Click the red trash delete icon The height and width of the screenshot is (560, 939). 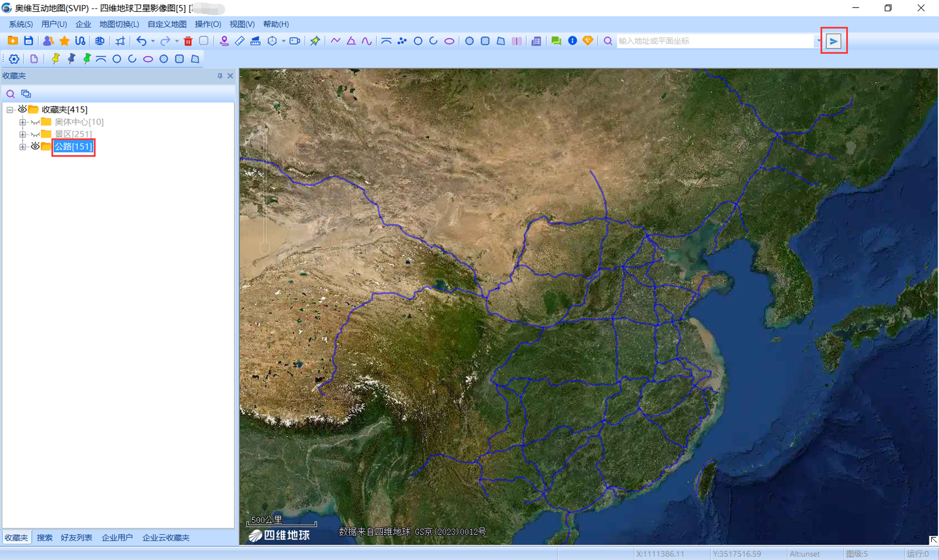pos(188,41)
